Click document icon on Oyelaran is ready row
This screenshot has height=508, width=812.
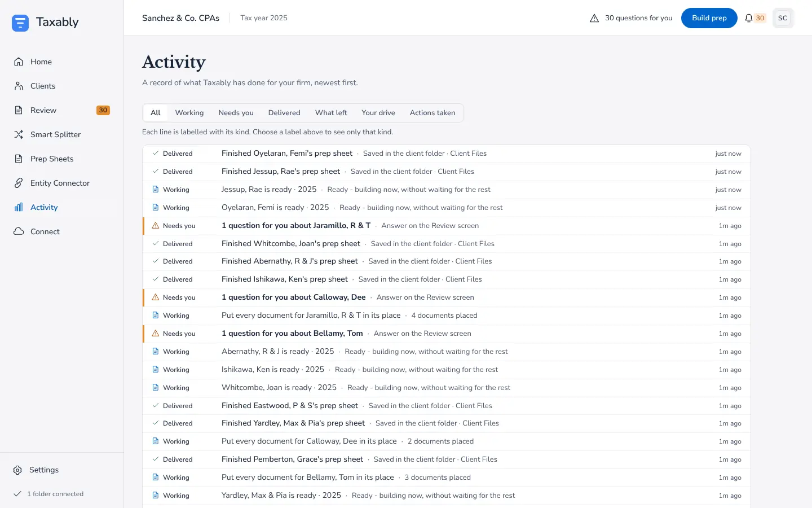[x=156, y=207]
